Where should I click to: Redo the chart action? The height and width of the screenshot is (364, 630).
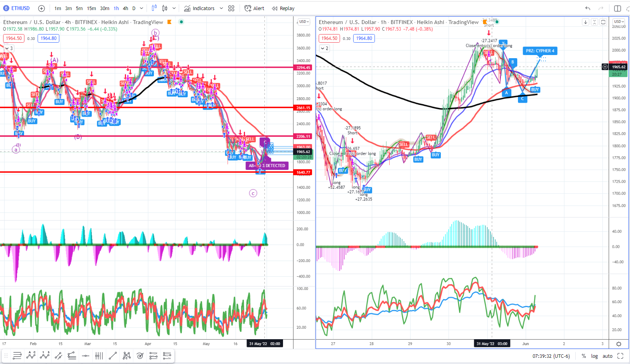tap(601, 8)
